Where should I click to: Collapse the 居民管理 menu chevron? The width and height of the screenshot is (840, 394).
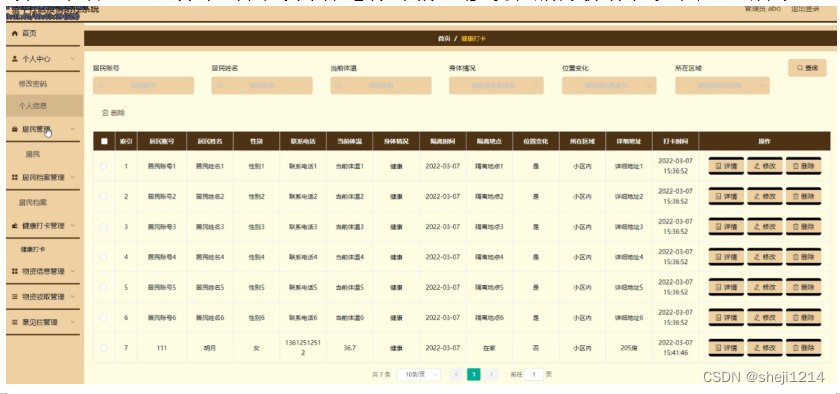(73, 129)
